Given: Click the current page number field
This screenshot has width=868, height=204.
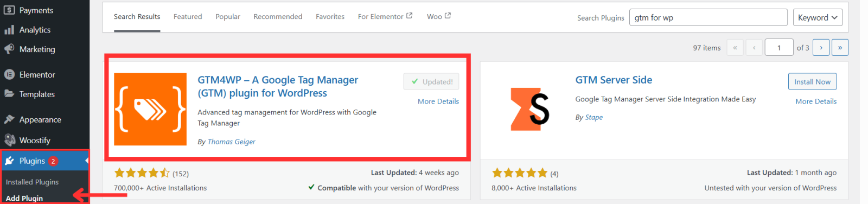Looking at the screenshot, I should 779,48.
